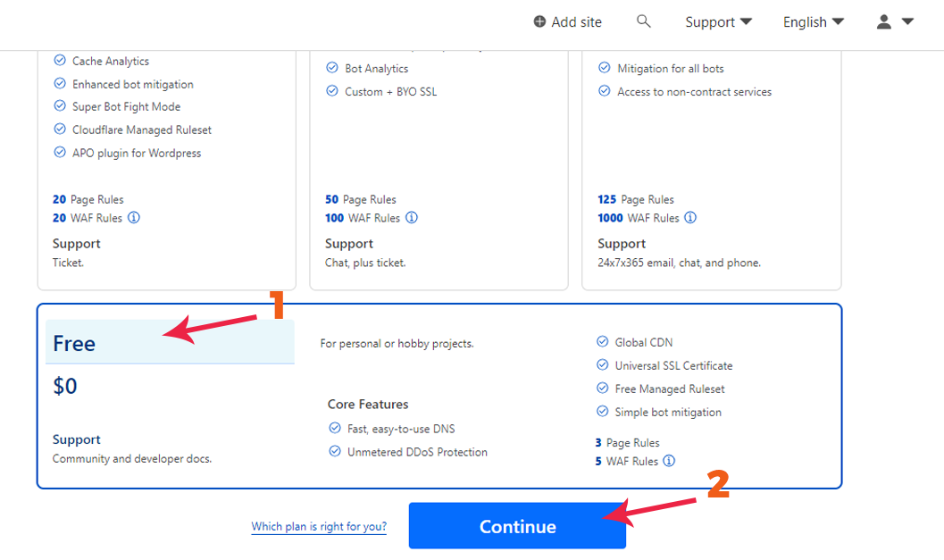Screen dimensions: 944x560
Task: Click info icon next to 100 WAF Rules
Action: tap(411, 218)
